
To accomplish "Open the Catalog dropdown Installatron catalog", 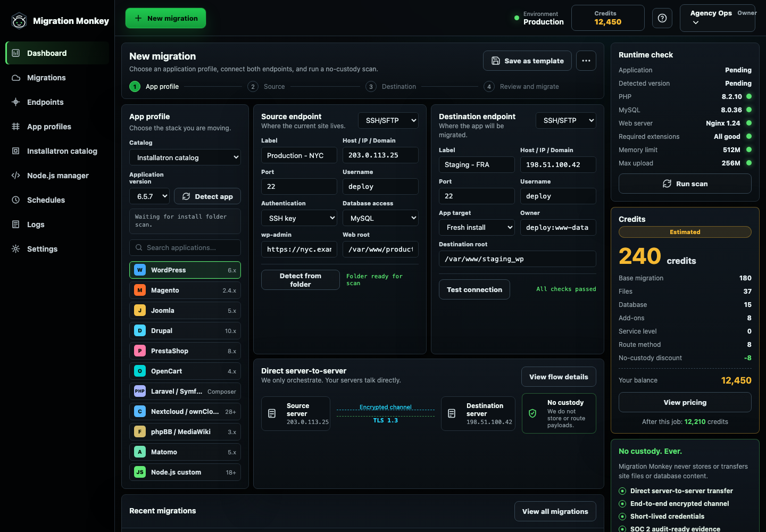I will pyautogui.click(x=185, y=157).
